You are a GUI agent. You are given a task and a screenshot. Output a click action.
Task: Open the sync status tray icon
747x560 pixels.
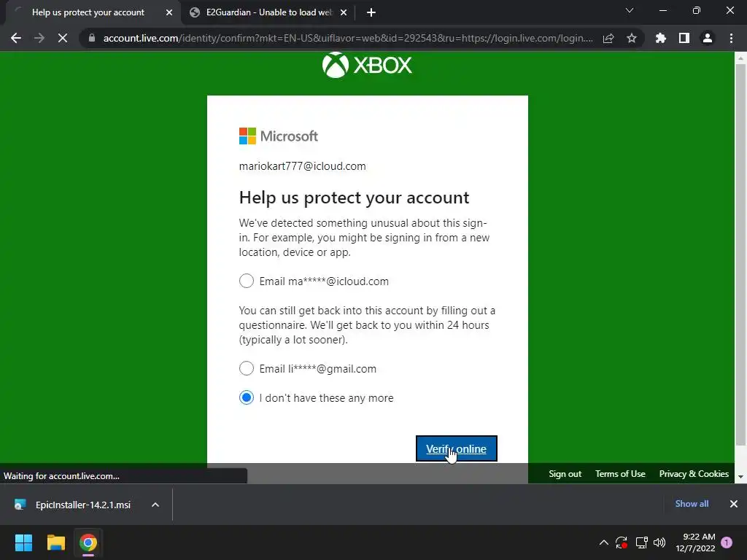point(622,542)
